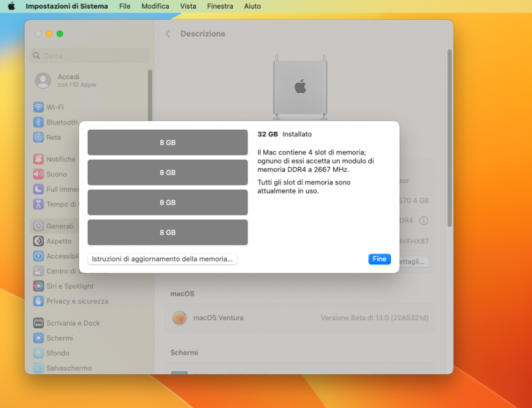Click the Mac Pro tower image
532x408 pixels.
pos(301,87)
